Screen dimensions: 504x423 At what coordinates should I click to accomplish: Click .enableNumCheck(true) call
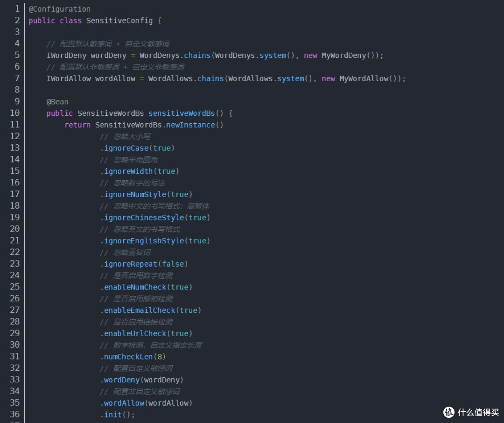click(146, 287)
